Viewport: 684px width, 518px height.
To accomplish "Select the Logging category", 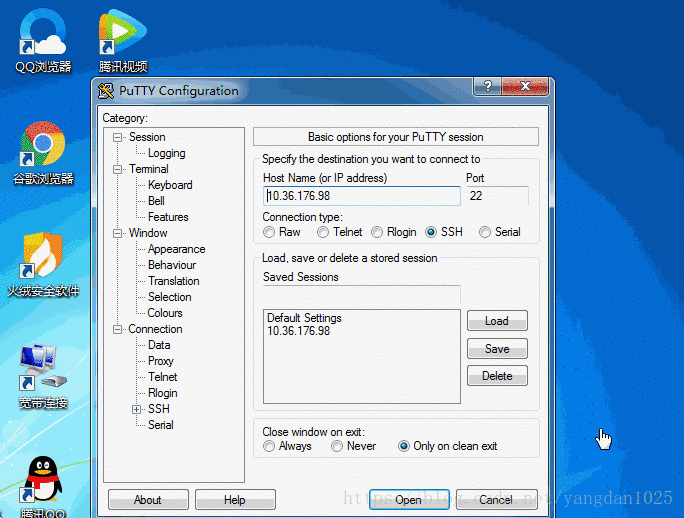I will [x=167, y=153].
